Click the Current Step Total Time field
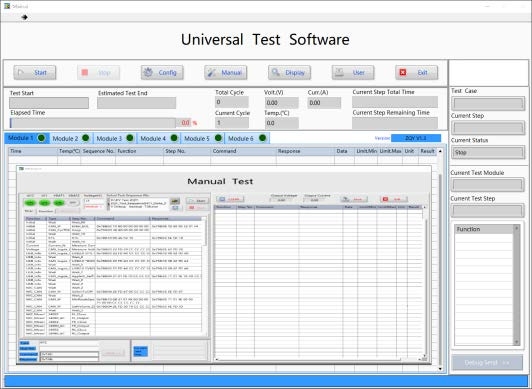The width and height of the screenshot is (532, 389). [395, 102]
